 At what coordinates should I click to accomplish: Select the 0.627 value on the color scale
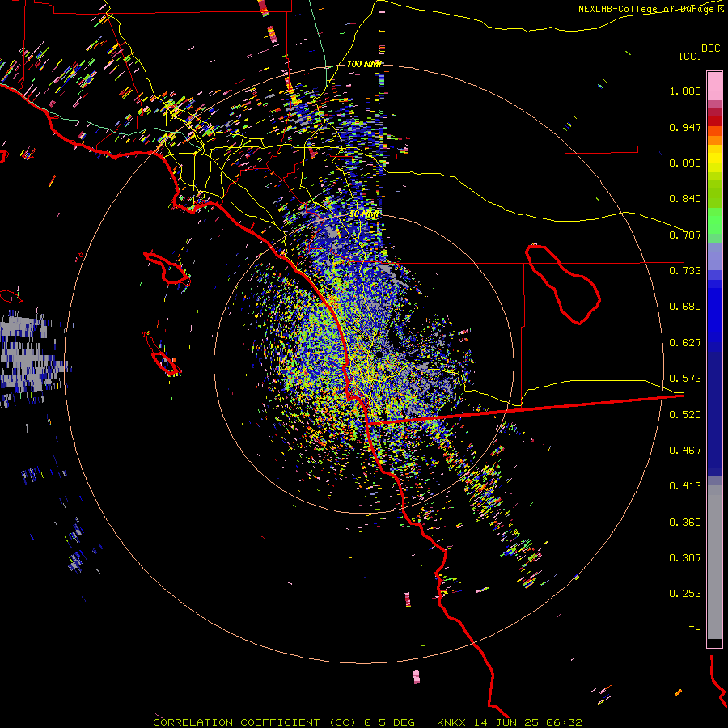coord(685,343)
